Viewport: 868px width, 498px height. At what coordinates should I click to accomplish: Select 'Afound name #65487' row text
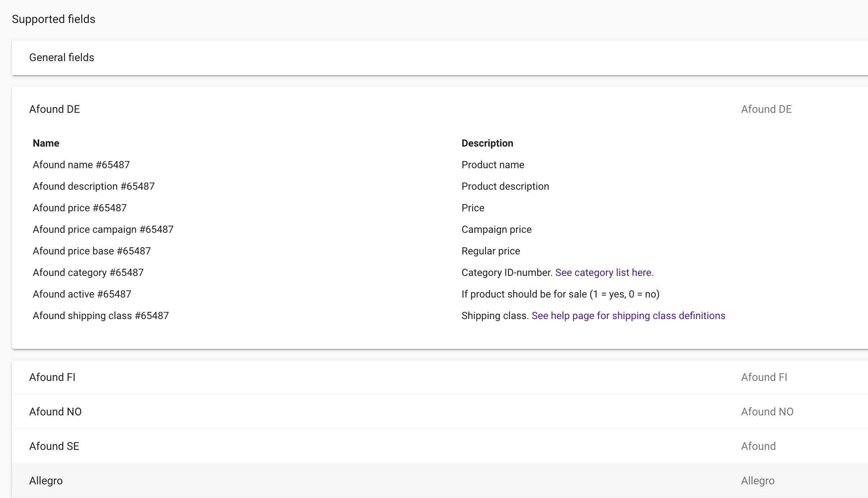(81, 165)
